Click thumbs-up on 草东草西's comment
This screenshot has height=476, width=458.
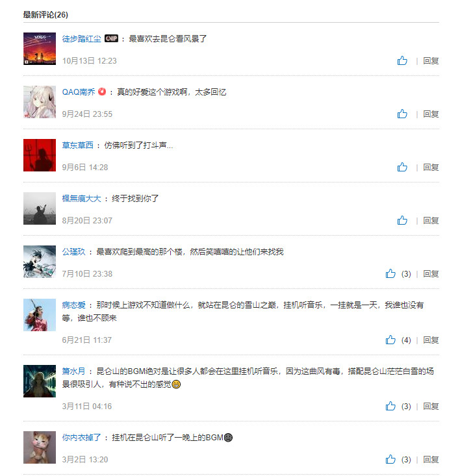(402, 167)
